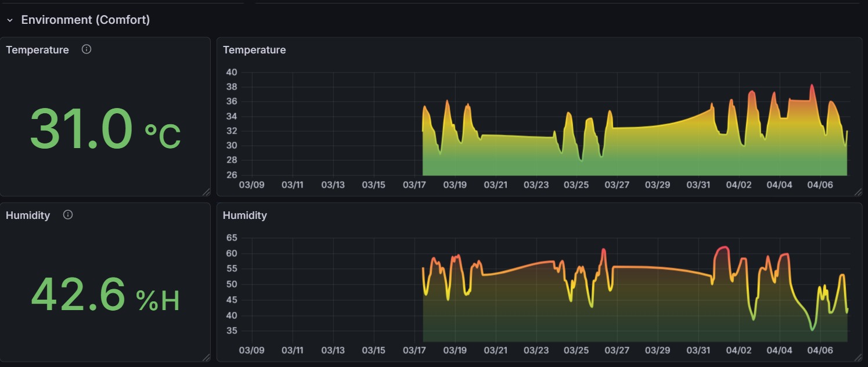Click the 65 value on the Humidity y-axis
This screenshot has height=367, width=868.
[230, 238]
